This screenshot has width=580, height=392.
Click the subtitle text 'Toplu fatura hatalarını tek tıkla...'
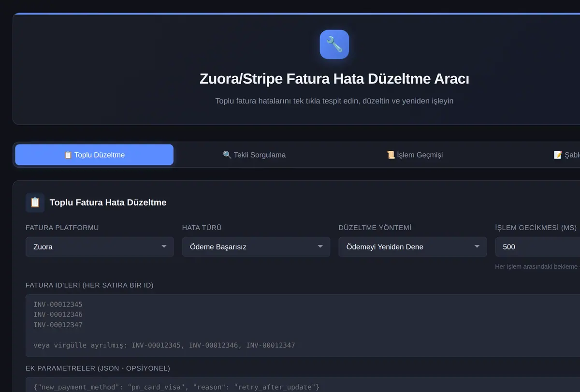pos(334,101)
